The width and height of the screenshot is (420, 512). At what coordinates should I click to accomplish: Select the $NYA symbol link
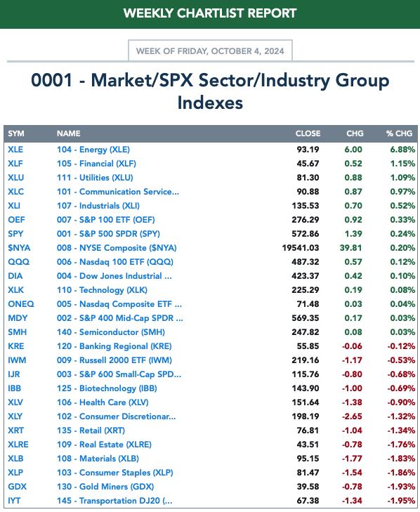click(19, 248)
